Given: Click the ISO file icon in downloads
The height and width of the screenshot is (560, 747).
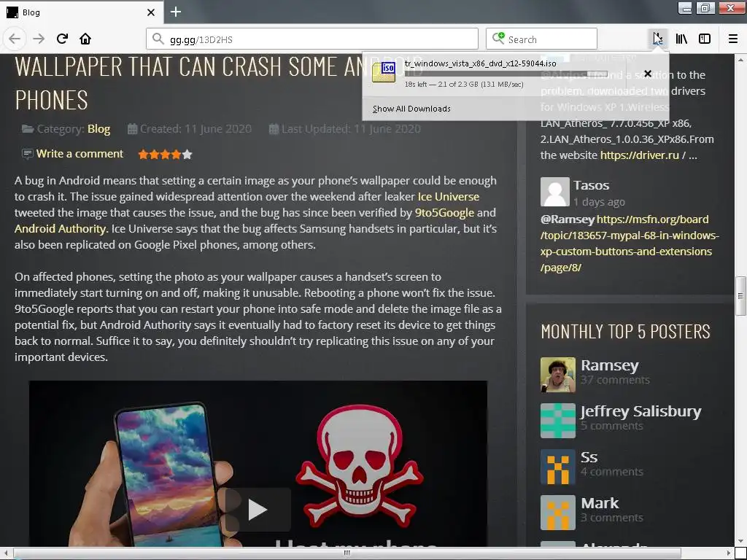Looking at the screenshot, I should pos(384,72).
